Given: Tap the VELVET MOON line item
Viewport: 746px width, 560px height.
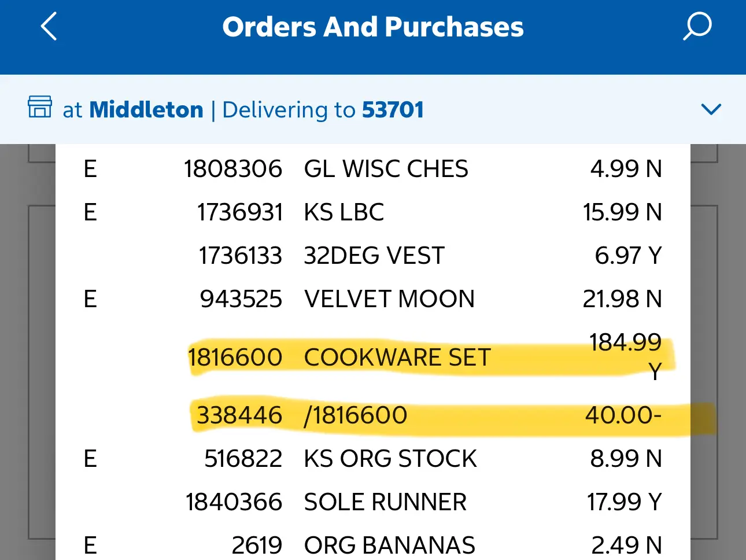Looking at the screenshot, I should [x=389, y=299].
